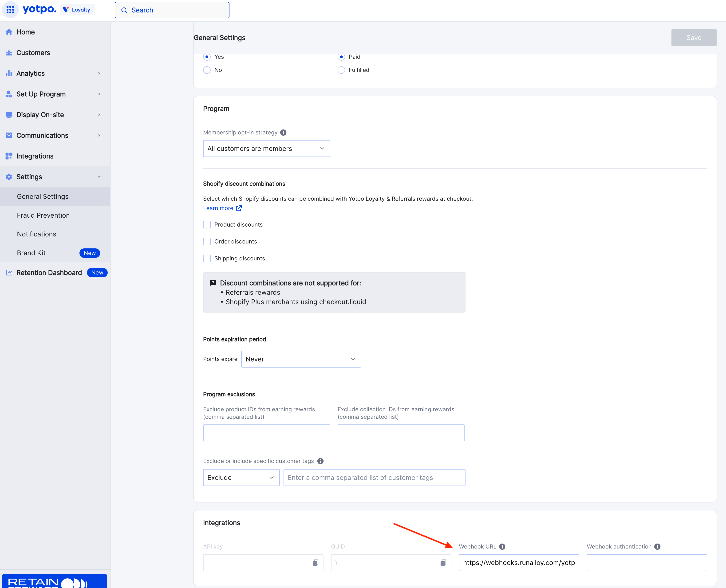The height and width of the screenshot is (588, 726).
Task: Open Fraud Prevention settings page
Action: (43, 215)
